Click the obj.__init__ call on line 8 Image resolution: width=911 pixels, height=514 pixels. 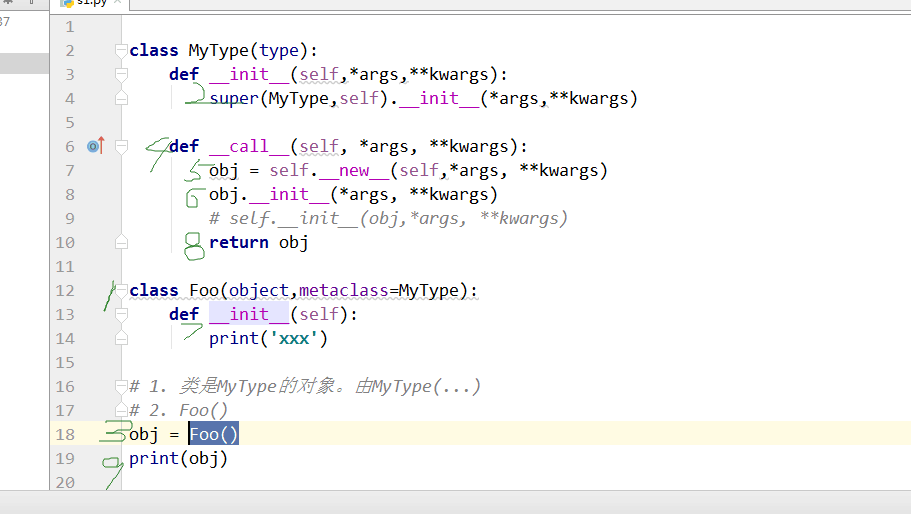(x=353, y=194)
